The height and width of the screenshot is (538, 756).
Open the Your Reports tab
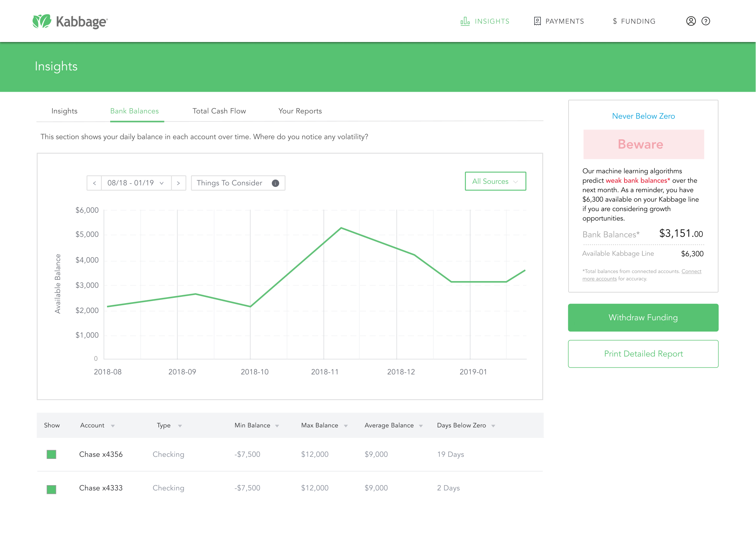click(x=300, y=111)
